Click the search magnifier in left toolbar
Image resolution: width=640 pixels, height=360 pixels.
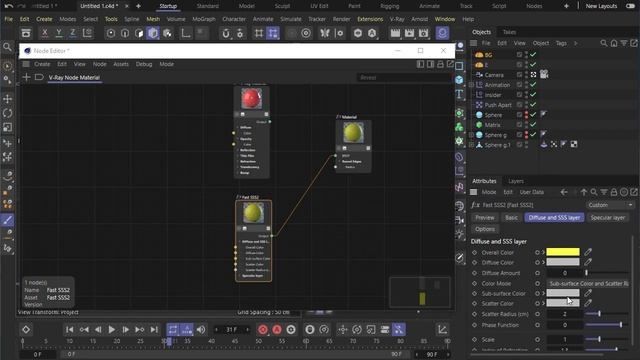[x=7, y=47]
